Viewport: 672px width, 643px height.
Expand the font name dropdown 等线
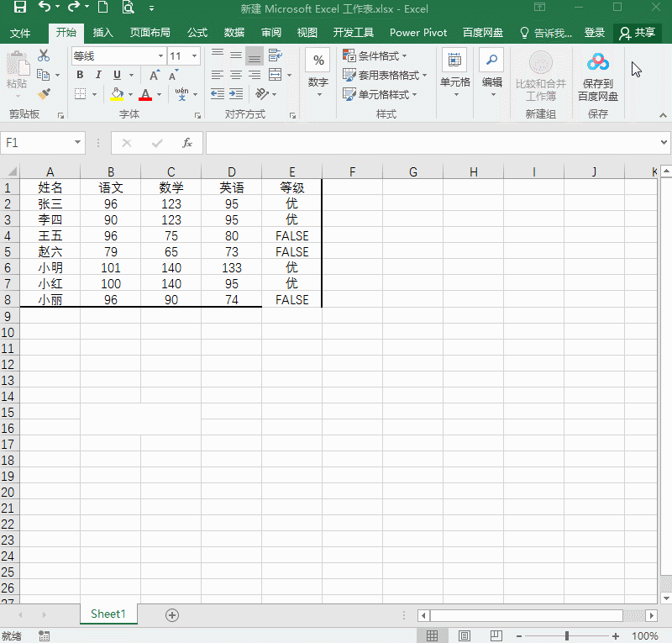pyautogui.click(x=160, y=56)
